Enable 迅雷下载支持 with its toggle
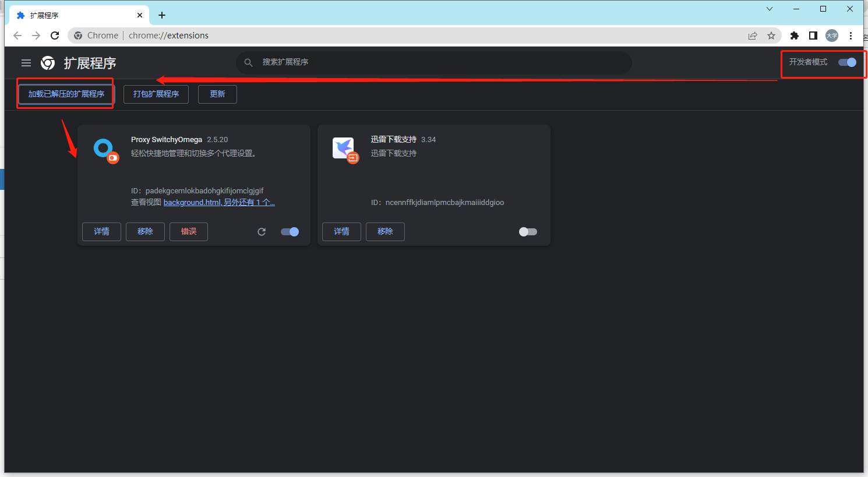 tap(528, 232)
